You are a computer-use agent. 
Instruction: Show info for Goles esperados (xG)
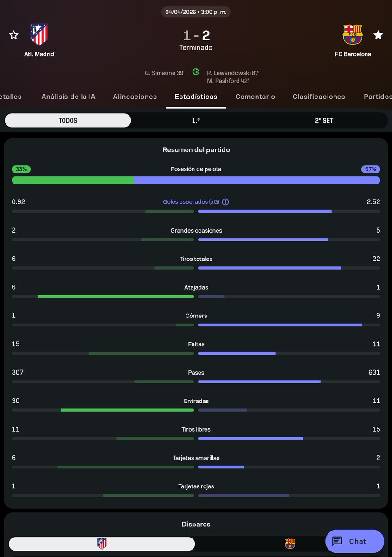coord(225,202)
